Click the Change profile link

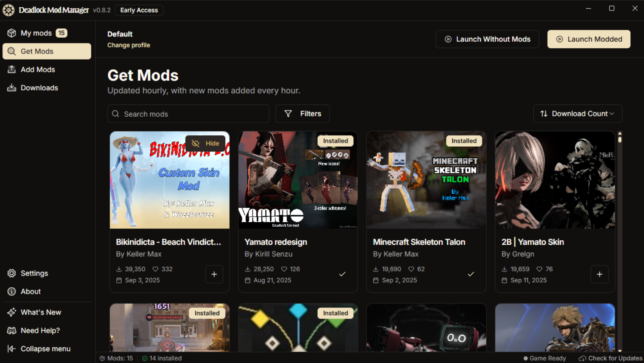pos(128,45)
